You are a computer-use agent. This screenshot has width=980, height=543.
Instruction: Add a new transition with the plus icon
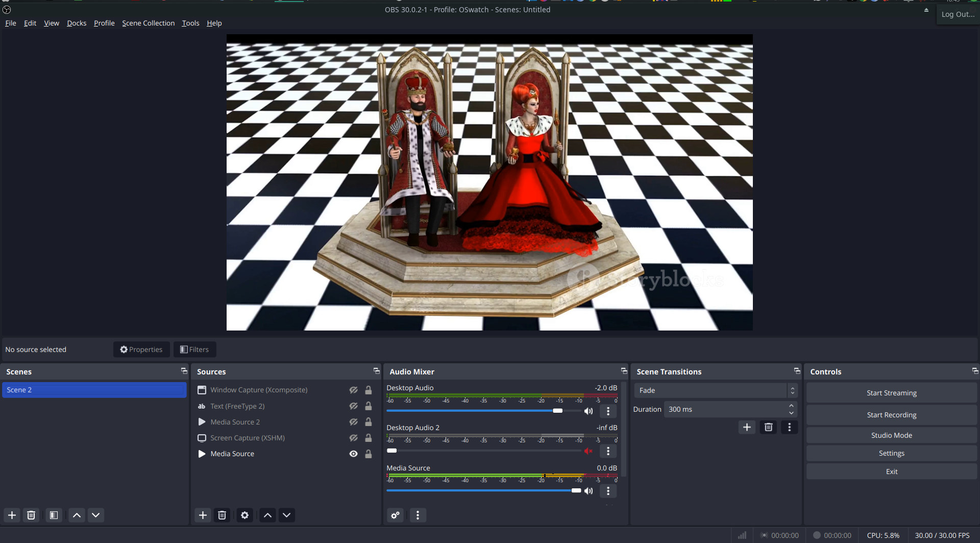pyautogui.click(x=746, y=427)
